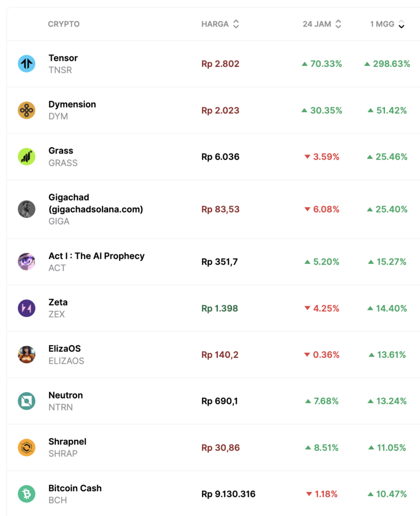Select the Act I : The AI Prophecy name
This screenshot has height=516, width=420.
pyautogui.click(x=96, y=256)
